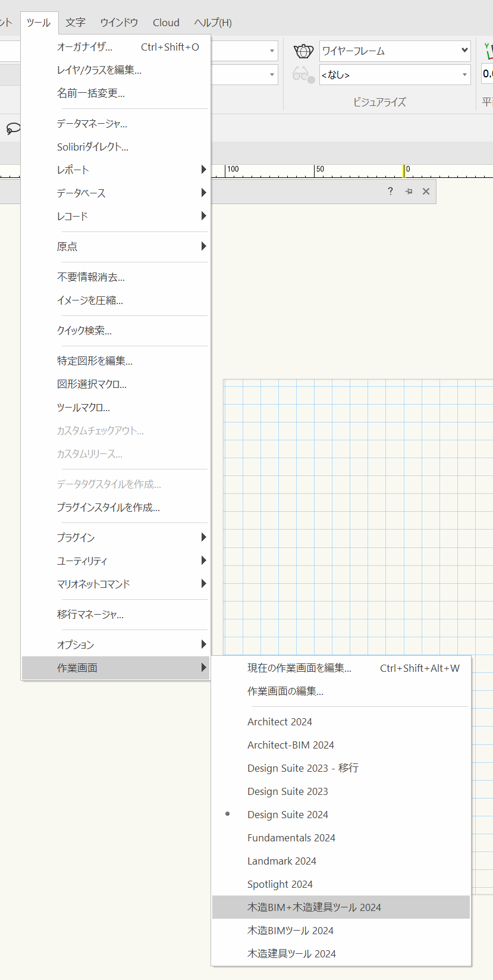The width and height of the screenshot is (493, 980).
Task: Choose オーガナイザ... from the menu
Action: click(x=115, y=47)
